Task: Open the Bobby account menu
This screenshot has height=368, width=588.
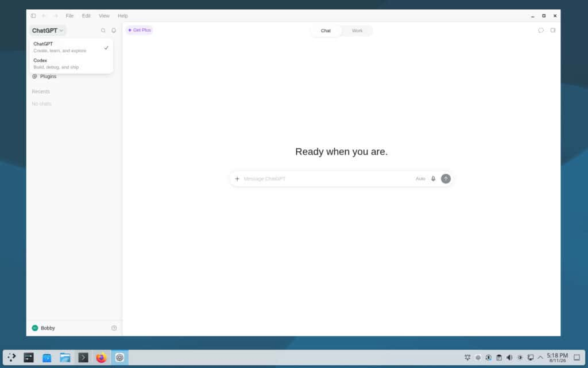Action: click(44, 328)
